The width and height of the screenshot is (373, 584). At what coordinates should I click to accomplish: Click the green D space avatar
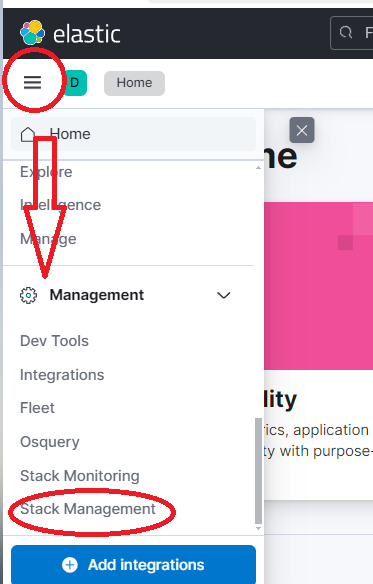click(x=76, y=83)
